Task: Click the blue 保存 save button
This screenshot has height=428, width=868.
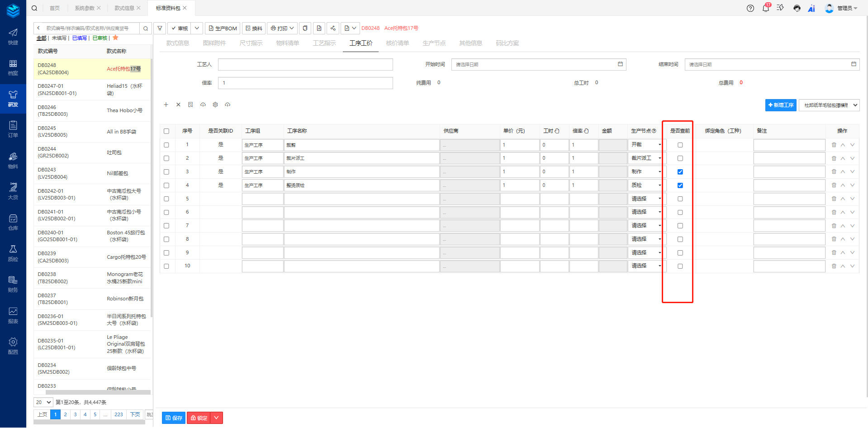Action: click(x=174, y=418)
